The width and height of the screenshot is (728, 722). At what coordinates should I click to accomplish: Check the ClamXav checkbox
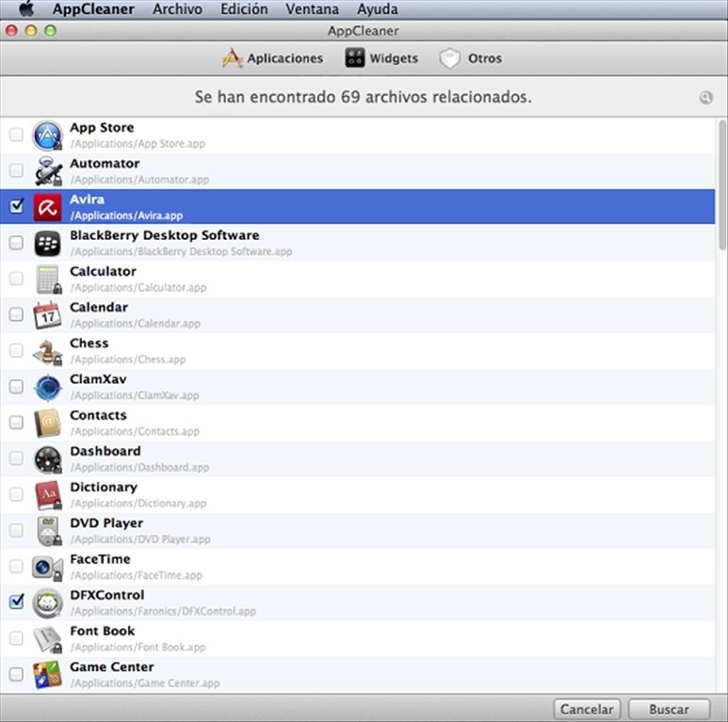(x=16, y=386)
